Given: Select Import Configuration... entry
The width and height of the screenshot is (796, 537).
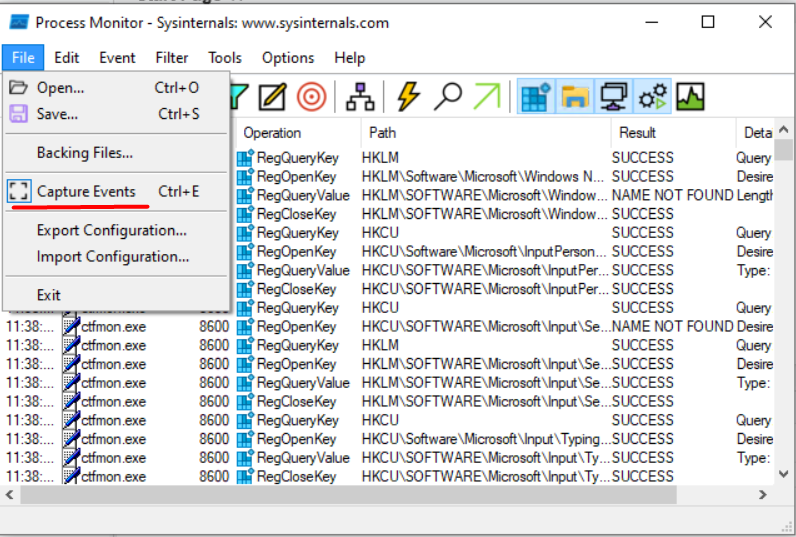Looking at the screenshot, I should pos(116,256).
